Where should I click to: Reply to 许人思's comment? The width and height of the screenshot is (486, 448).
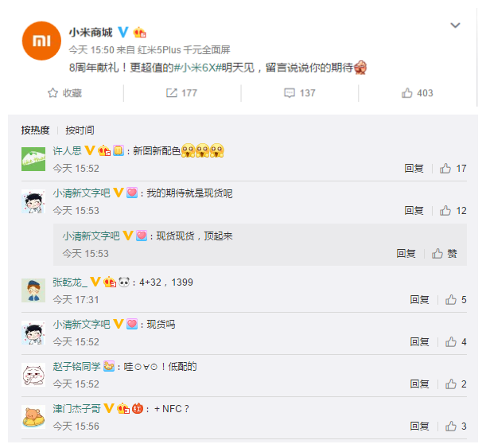(414, 169)
